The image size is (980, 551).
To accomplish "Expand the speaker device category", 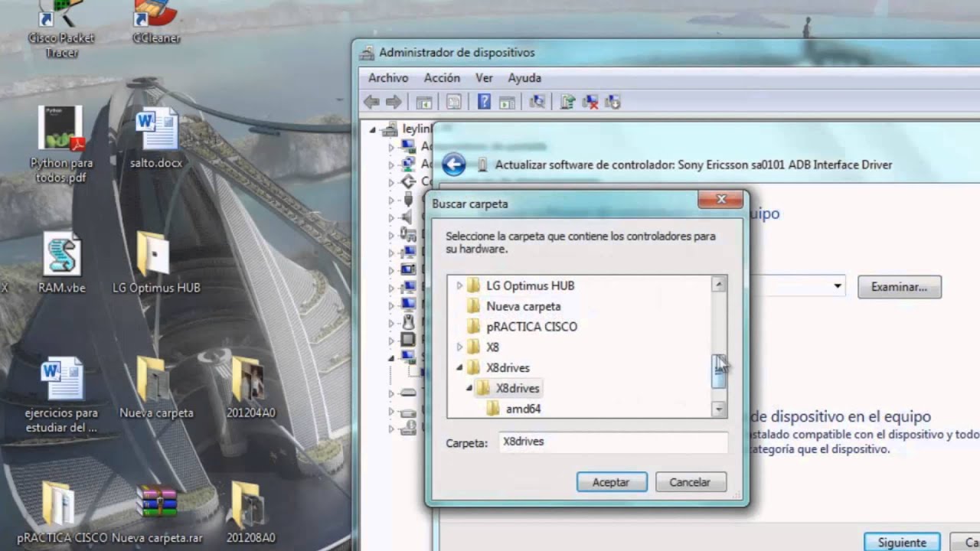I will 391,217.
